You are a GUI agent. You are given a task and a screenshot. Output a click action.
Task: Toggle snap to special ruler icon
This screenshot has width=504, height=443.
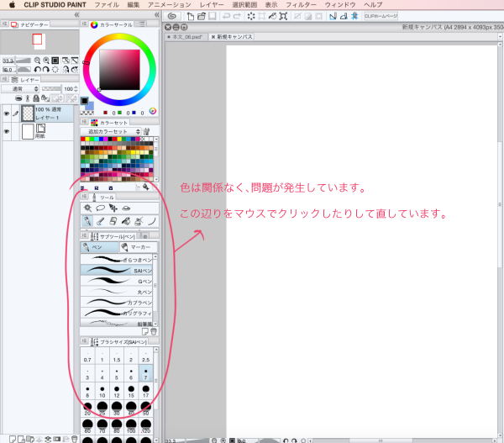(x=344, y=16)
